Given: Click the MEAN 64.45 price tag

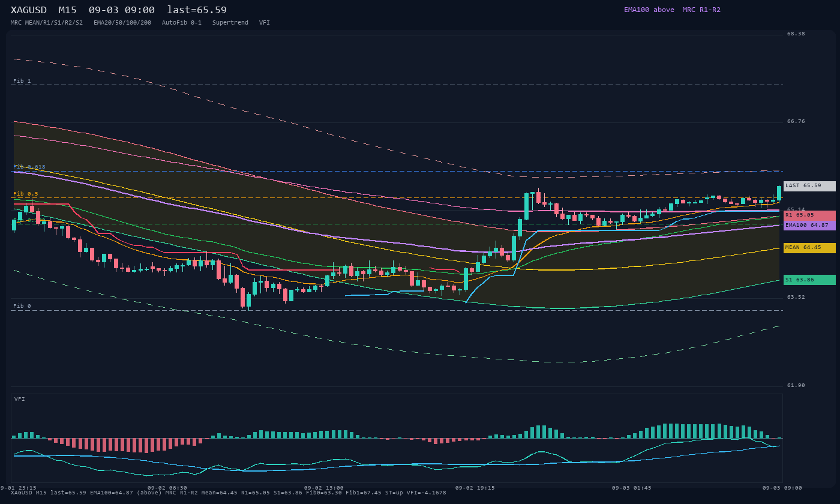Looking at the screenshot, I should click(x=809, y=248).
